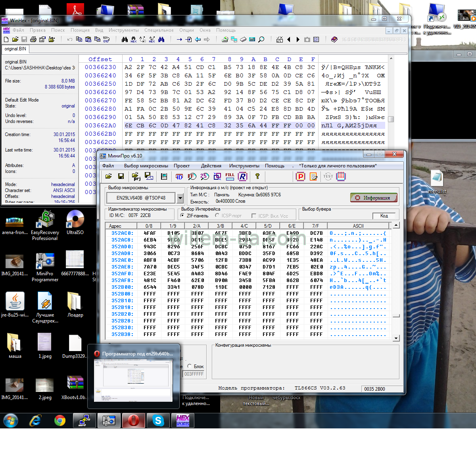Click the Skype icon in the taskbar

(x=158, y=420)
